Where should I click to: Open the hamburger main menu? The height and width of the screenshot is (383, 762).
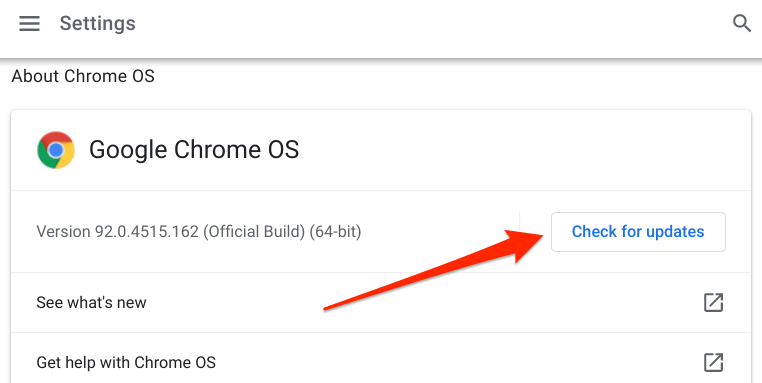pos(29,23)
